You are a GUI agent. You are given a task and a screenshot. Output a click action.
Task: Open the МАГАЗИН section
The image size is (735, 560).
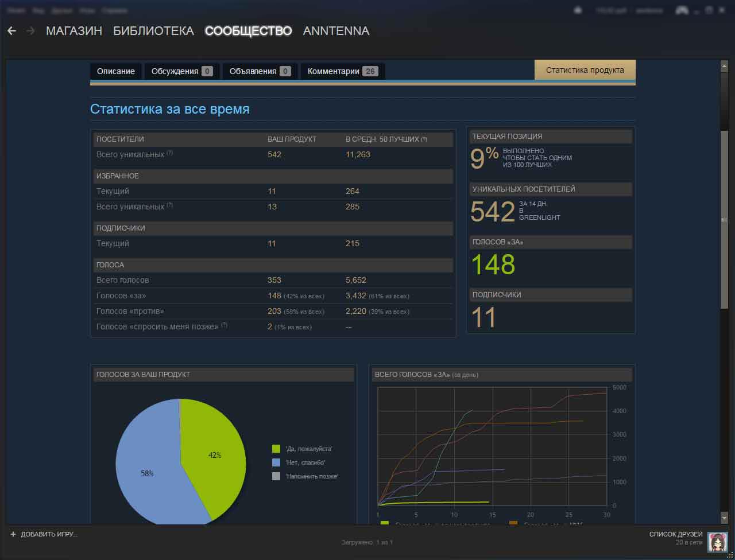[74, 31]
